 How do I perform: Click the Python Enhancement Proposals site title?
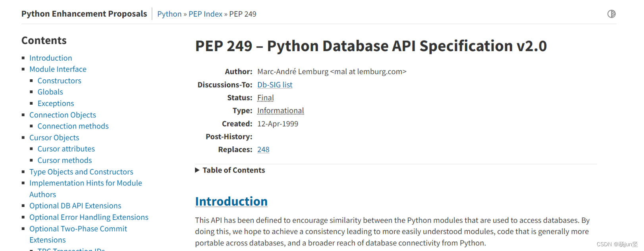(84, 14)
